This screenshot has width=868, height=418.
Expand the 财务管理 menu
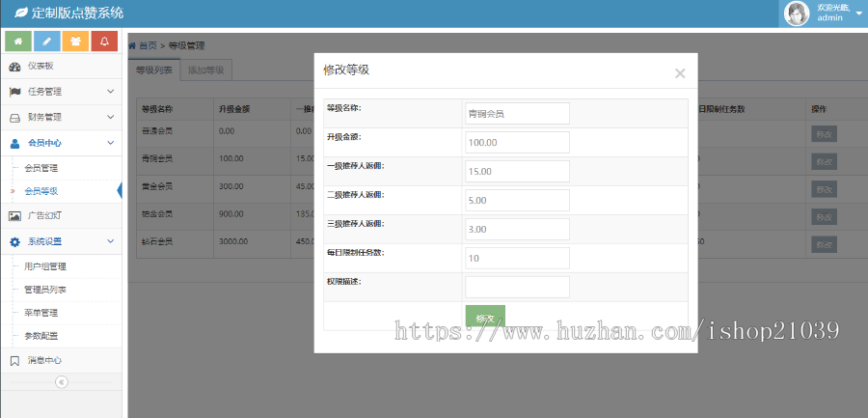61,117
